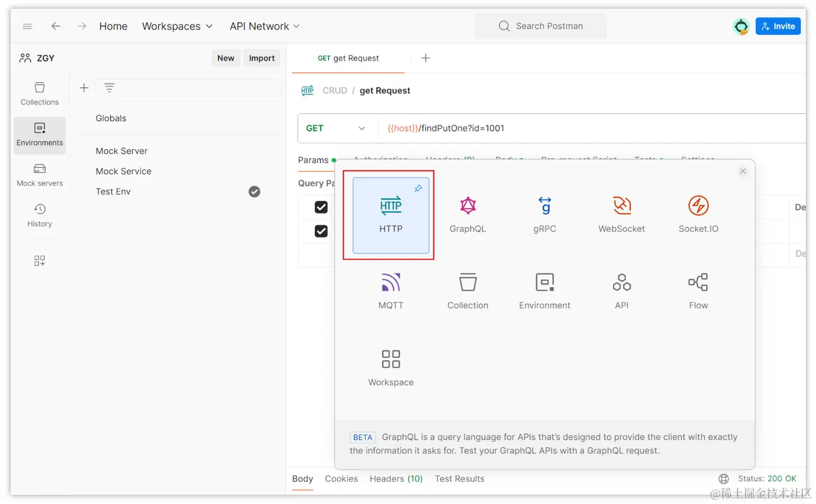The image size is (816, 504).
Task: Select the GraphQL request tile
Action: 468,215
